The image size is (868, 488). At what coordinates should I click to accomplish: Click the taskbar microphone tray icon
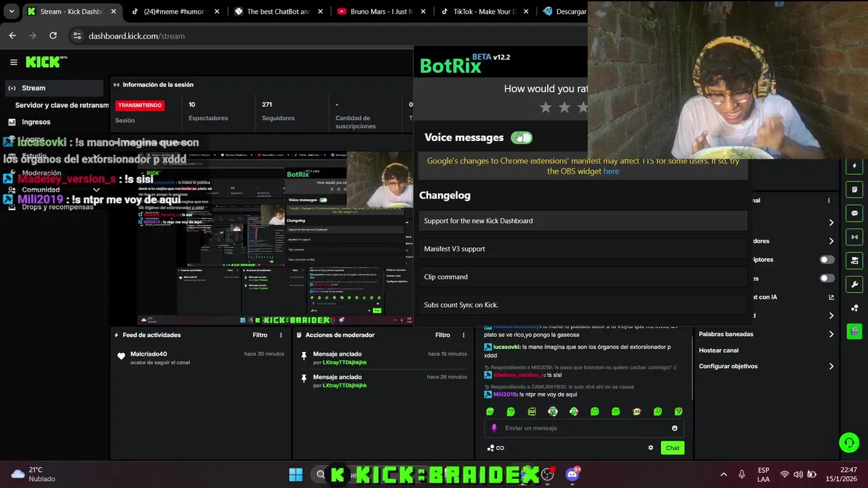[742, 474]
